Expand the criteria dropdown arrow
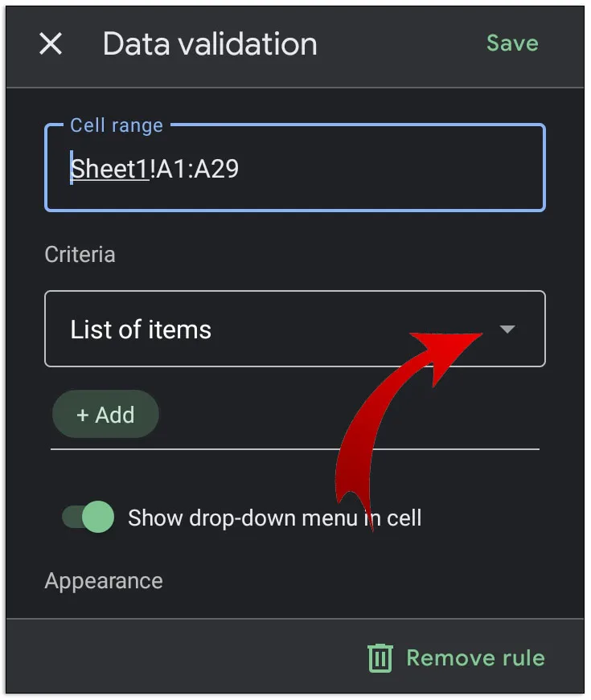This screenshot has height=700, width=591. 507,330
